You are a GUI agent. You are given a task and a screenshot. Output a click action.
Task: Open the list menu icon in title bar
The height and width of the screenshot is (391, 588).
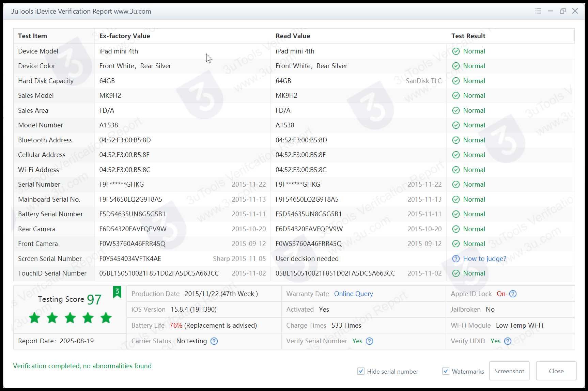click(x=538, y=11)
